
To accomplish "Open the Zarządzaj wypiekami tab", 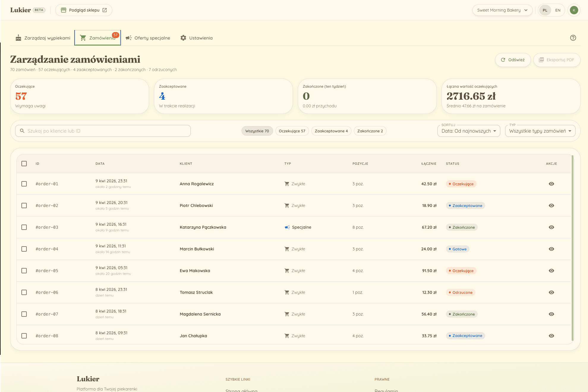I will (43, 38).
